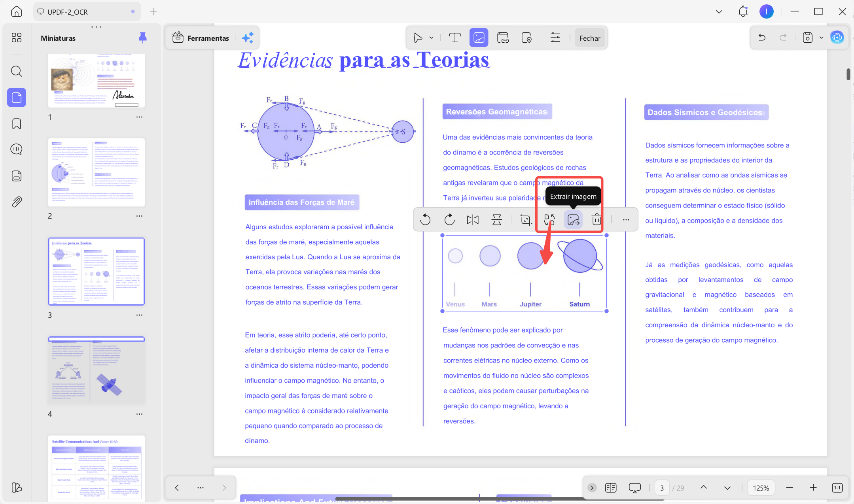This screenshot has height=504, width=854.
Task: Open page 4 thumbnail
Action: [x=97, y=370]
